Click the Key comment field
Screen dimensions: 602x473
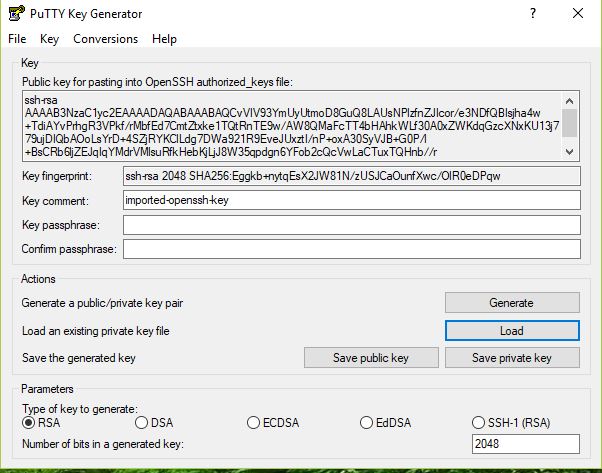[352, 200]
